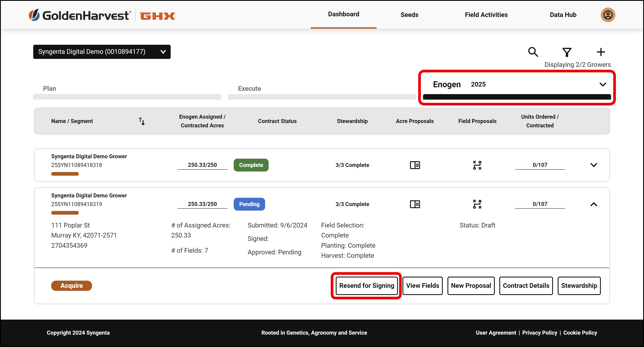Screen dimensions: 644x347
Task: Click acres 250.33/250 for 25SYN11089418319
Action: click(202, 204)
